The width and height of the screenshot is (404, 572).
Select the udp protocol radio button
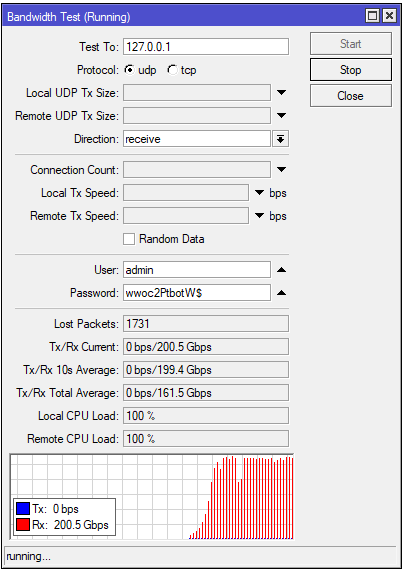click(129, 70)
